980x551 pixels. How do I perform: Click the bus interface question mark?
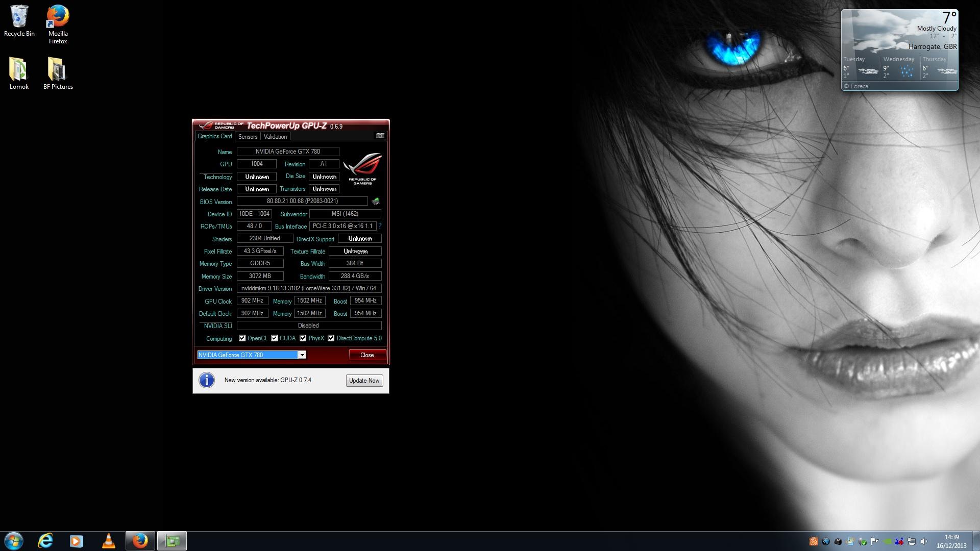tap(380, 226)
